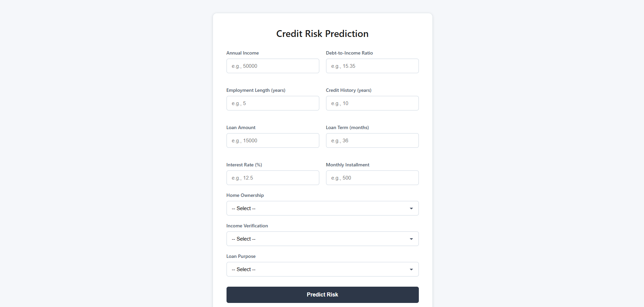
Task: Click the Loan Purpose label text
Action: click(241, 256)
